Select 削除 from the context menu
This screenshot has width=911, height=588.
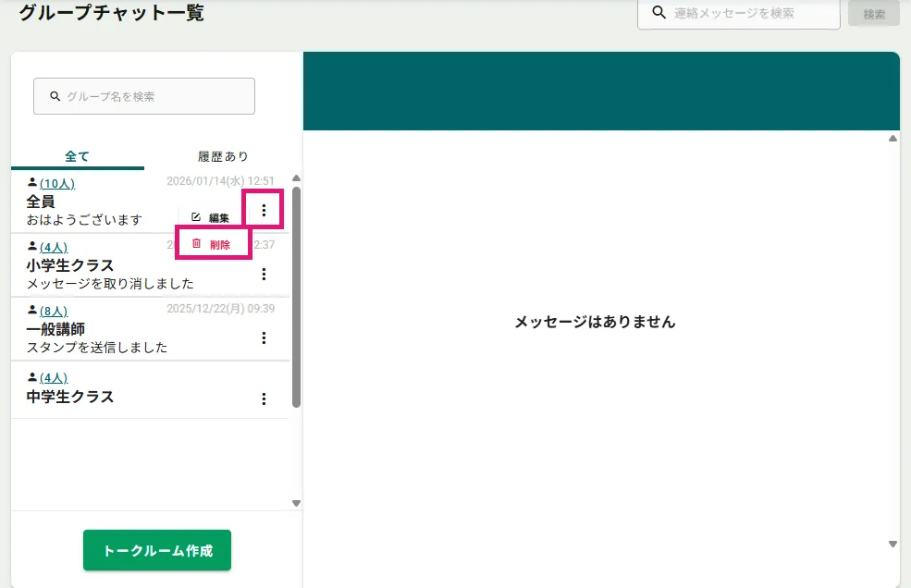tap(219, 245)
